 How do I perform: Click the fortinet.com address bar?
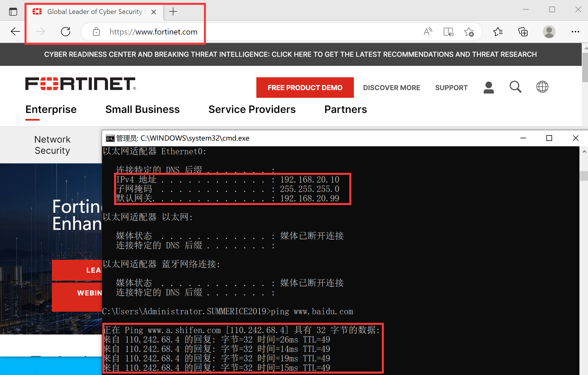(153, 32)
